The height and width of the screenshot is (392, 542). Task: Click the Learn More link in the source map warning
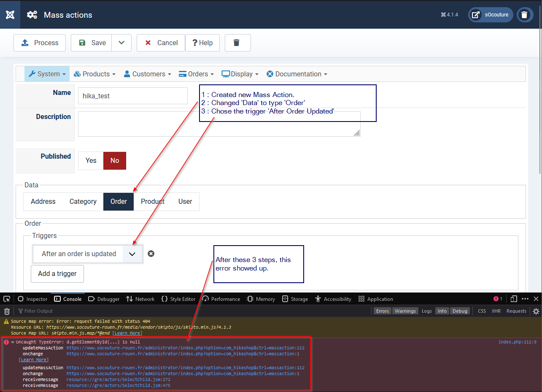click(127, 333)
